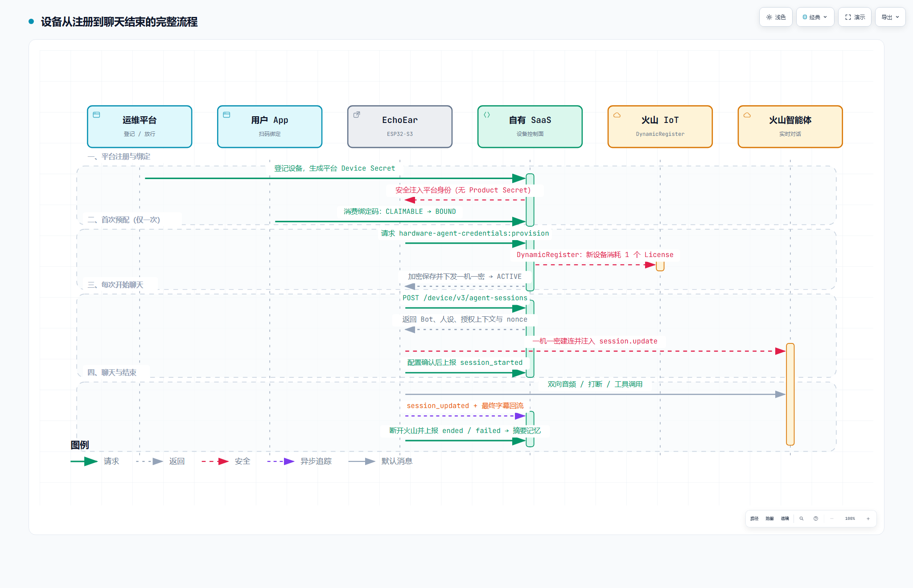Click the 返回 Bot、人设 nonce label

[x=465, y=319]
